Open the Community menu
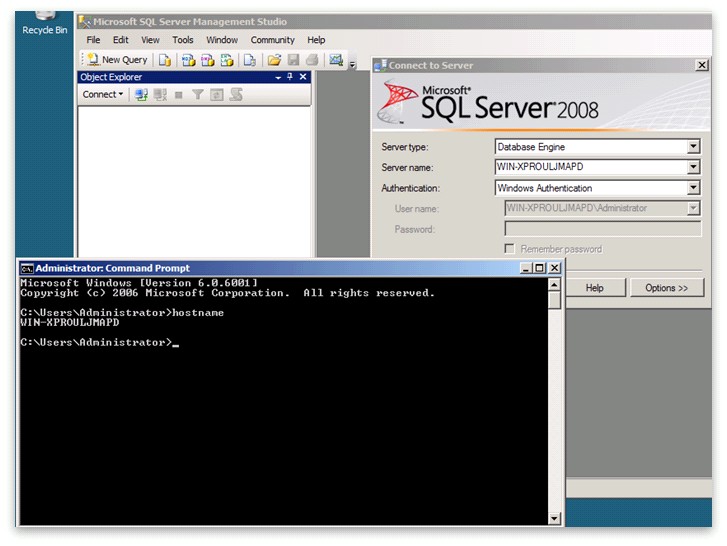The height and width of the screenshot is (546, 727). click(273, 40)
